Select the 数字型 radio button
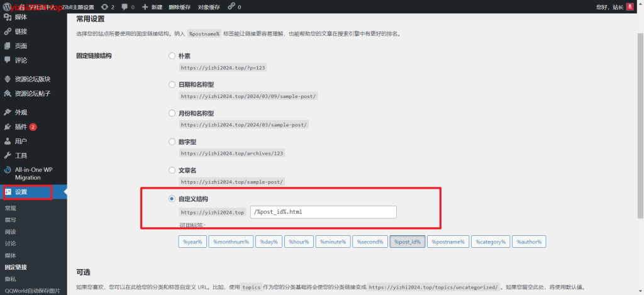 coord(172,142)
